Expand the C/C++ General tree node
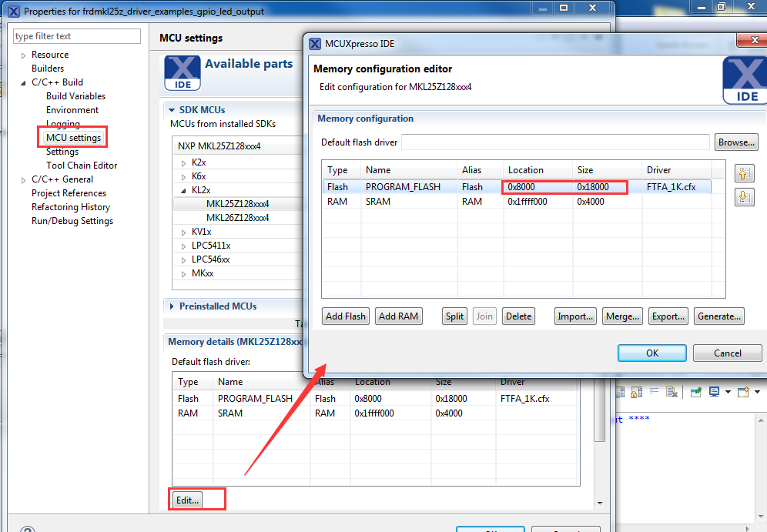 tap(23, 180)
